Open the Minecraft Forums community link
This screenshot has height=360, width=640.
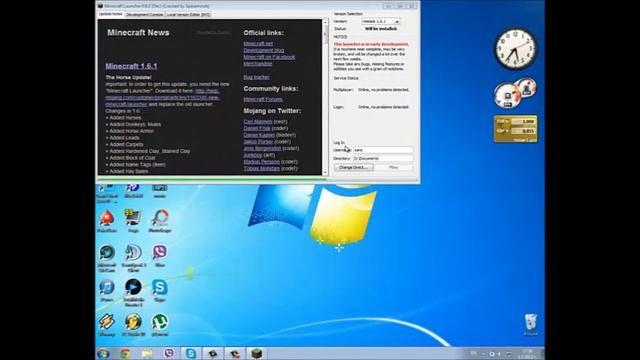[x=263, y=99]
